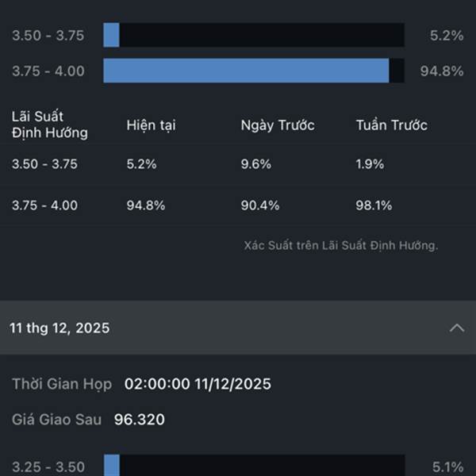Click the 3.75 - 4.00 table row label
Viewport: 476px width, 476px height.
click(44, 205)
